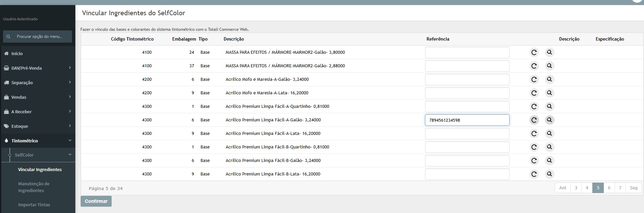The image size is (644, 213).
Task: Click refresh icon beside reference 7894561234598
Action: (x=534, y=120)
